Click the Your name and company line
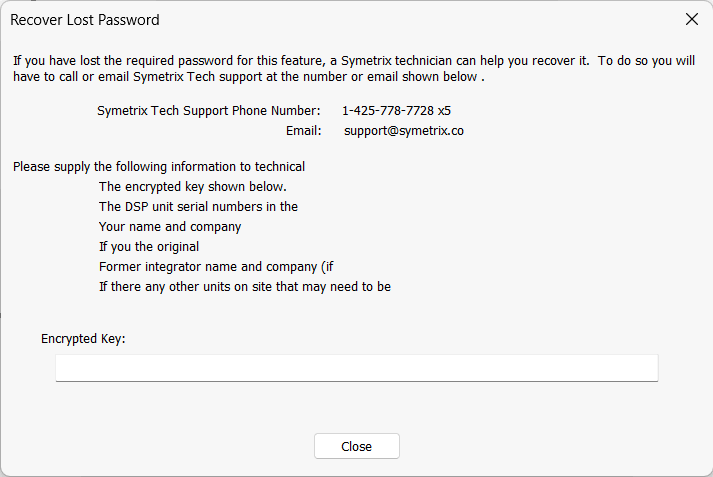This screenshot has width=713, height=477. [170, 227]
